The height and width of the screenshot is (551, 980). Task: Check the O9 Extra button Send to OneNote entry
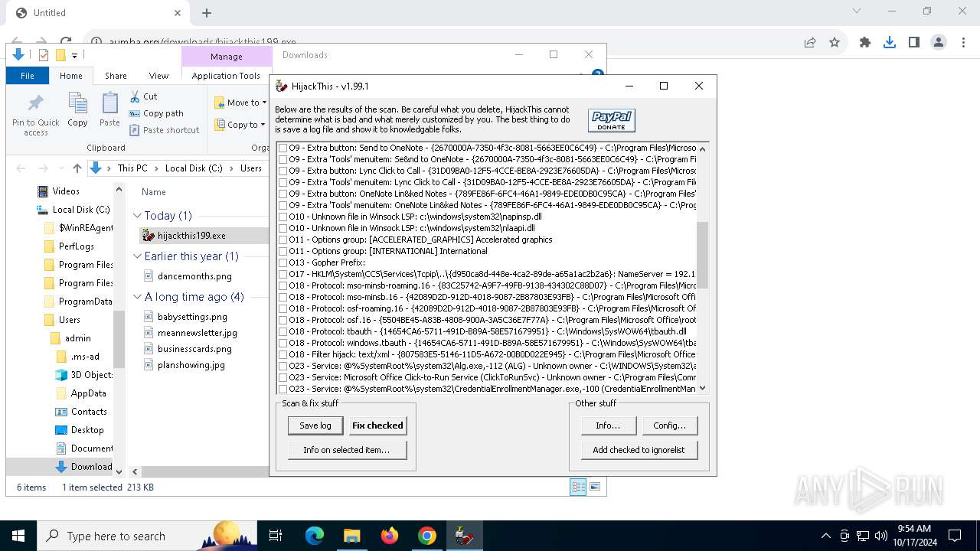(x=283, y=148)
